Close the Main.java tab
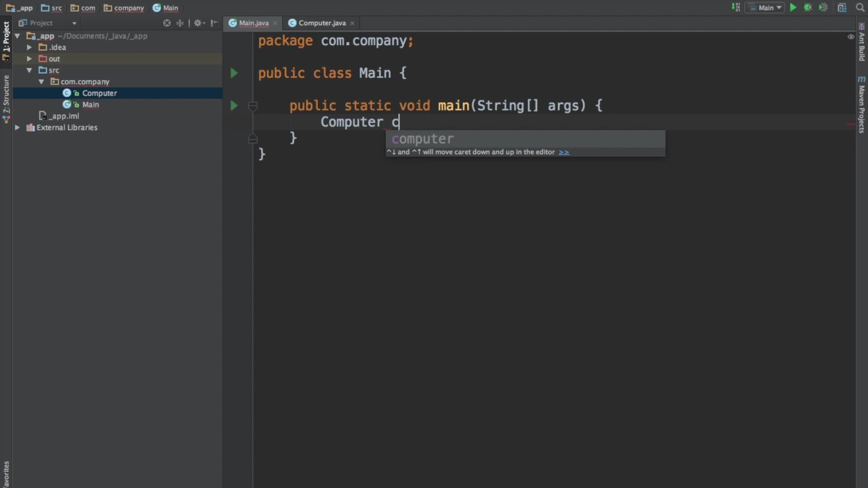Viewport: 868px width, 488px height. [275, 23]
